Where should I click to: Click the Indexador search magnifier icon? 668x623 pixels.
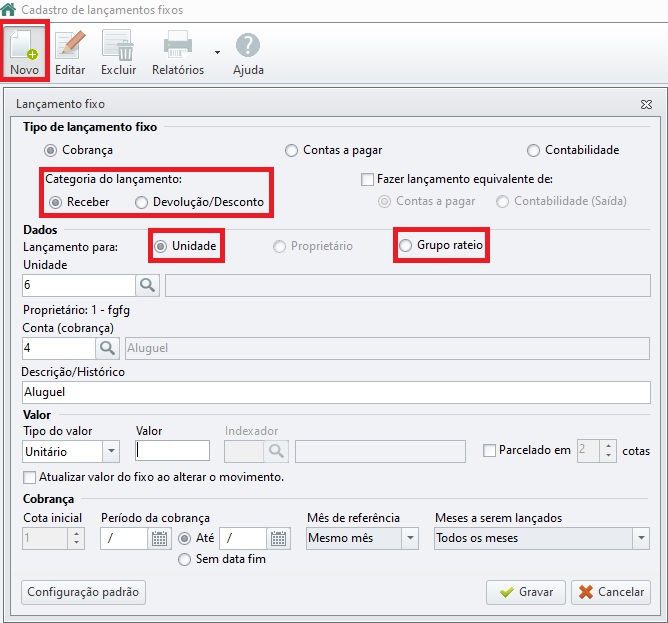(276, 451)
